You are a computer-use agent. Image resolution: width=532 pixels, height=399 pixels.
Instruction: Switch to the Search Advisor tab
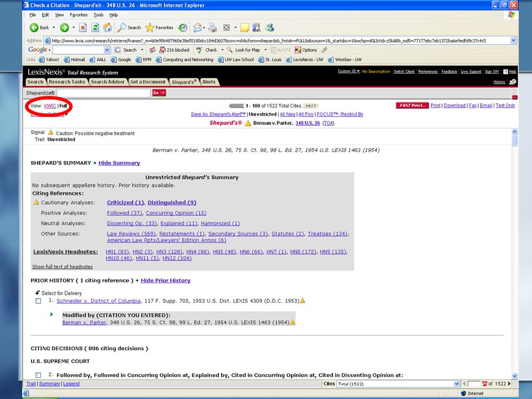pos(108,82)
